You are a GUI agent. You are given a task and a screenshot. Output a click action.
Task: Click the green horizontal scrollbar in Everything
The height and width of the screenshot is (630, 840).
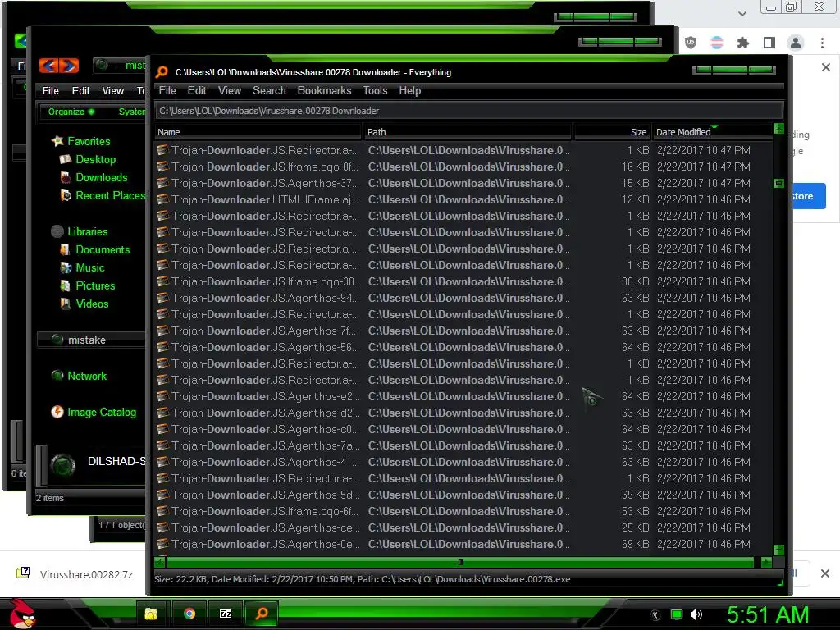click(x=460, y=562)
